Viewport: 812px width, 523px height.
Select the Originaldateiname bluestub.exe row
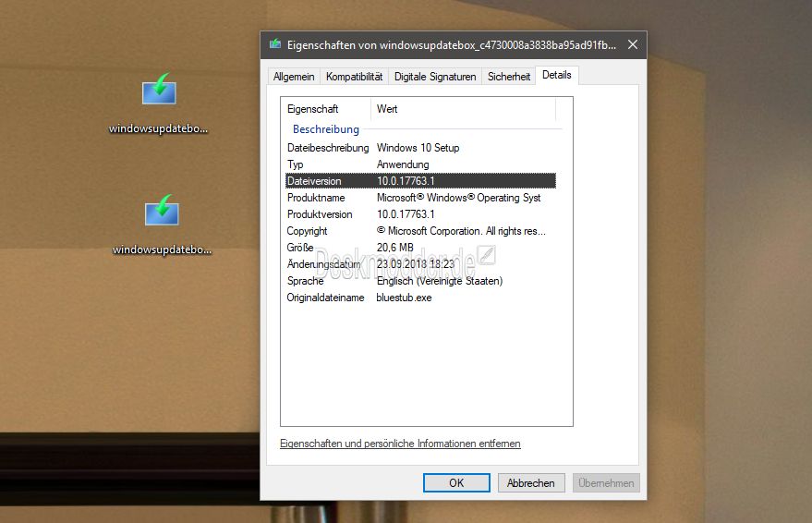pyautogui.click(x=420, y=298)
